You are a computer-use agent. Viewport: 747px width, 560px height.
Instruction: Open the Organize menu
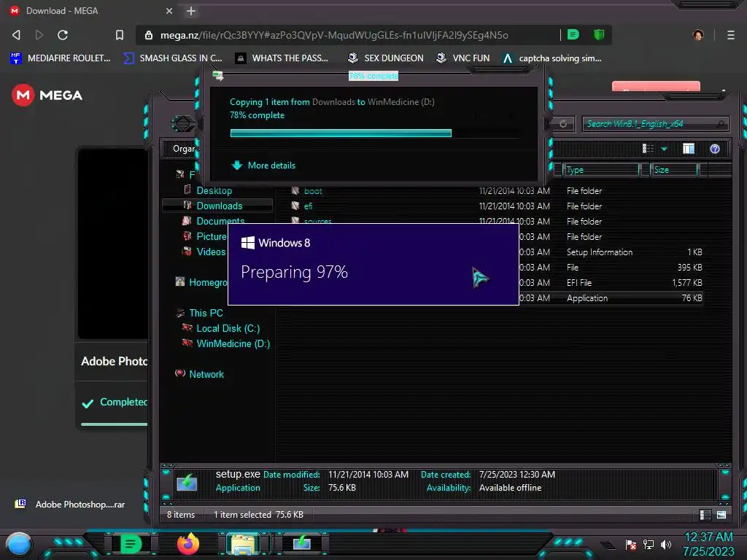pos(184,149)
